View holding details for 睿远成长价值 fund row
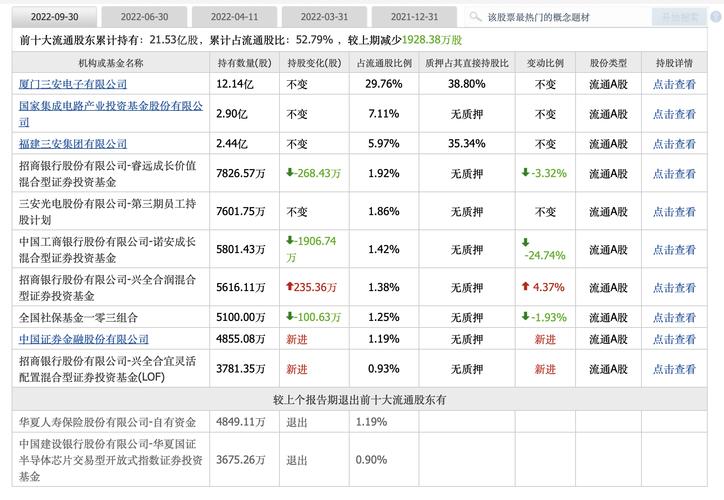Viewport: 724px width, 500px height. point(674,174)
